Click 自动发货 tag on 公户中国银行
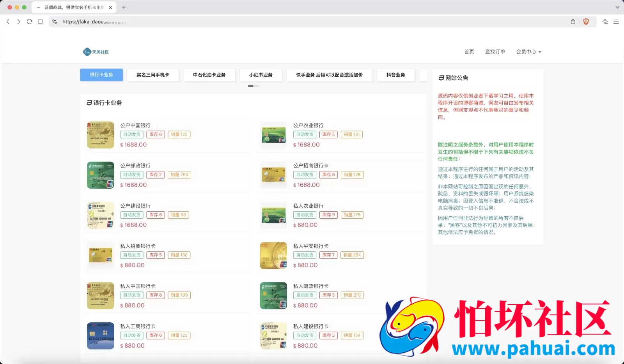 point(132,134)
